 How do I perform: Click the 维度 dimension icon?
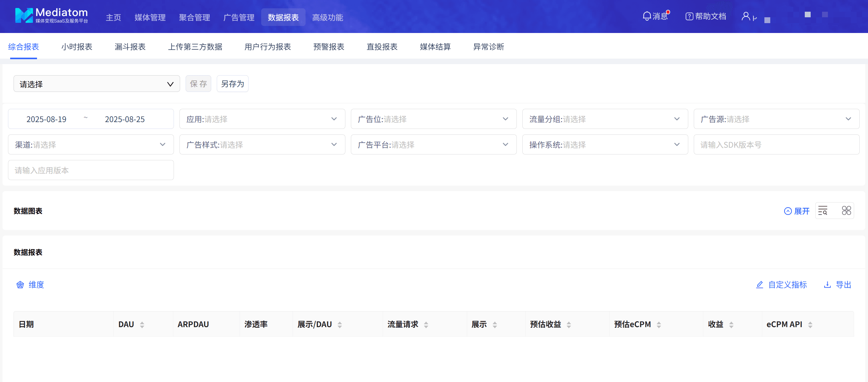tap(20, 285)
